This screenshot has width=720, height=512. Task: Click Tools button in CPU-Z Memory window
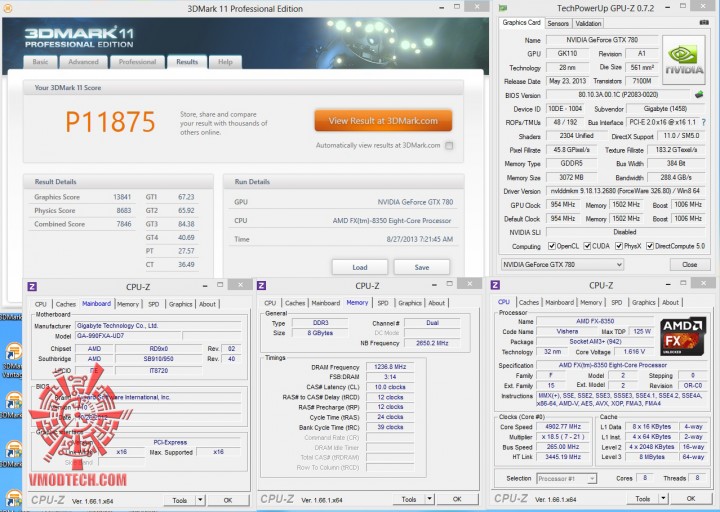click(409, 499)
